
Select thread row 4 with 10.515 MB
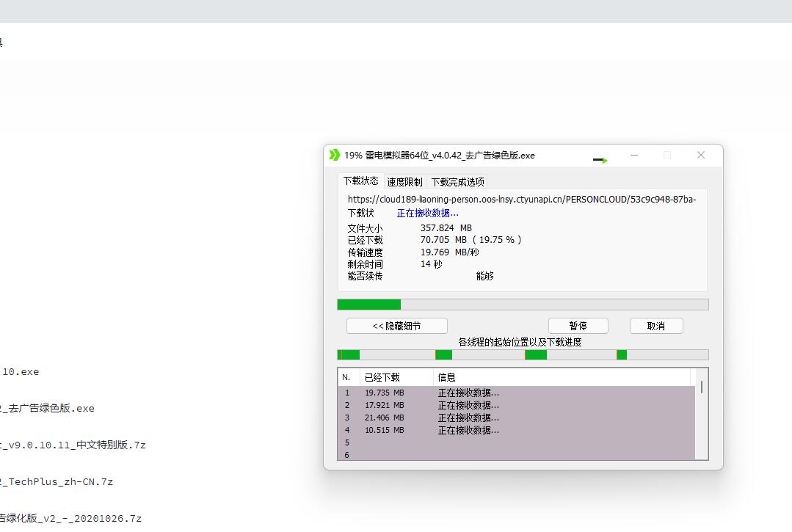(x=516, y=430)
